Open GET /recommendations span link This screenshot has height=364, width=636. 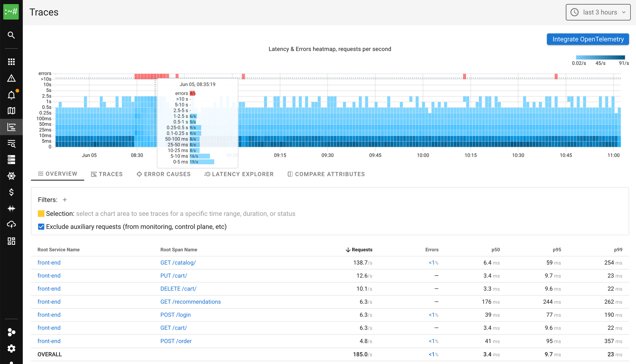pyautogui.click(x=190, y=302)
